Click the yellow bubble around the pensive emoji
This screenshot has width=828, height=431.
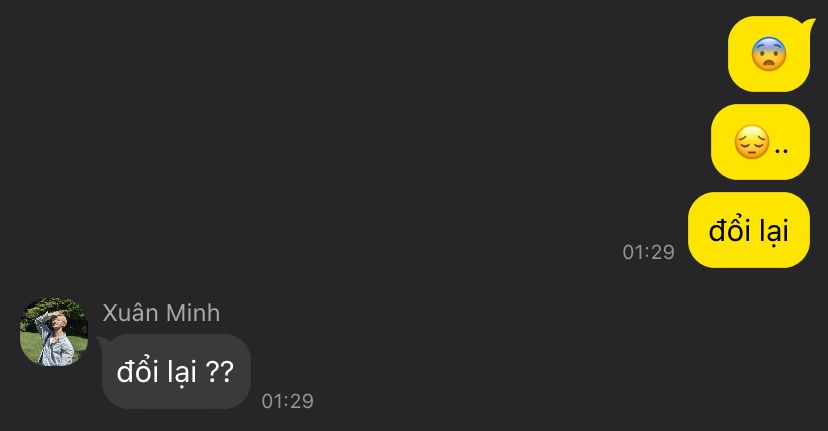tap(760, 142)
